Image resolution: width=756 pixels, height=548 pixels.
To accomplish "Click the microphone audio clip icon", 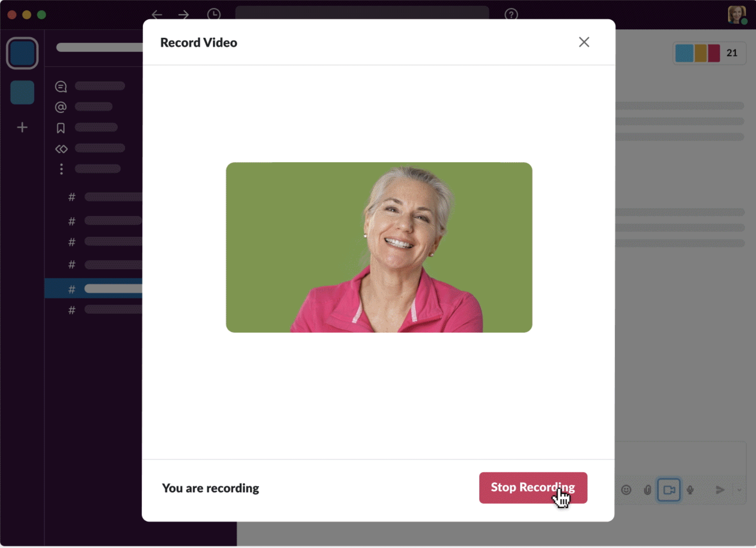I will (x=690, y=490).
